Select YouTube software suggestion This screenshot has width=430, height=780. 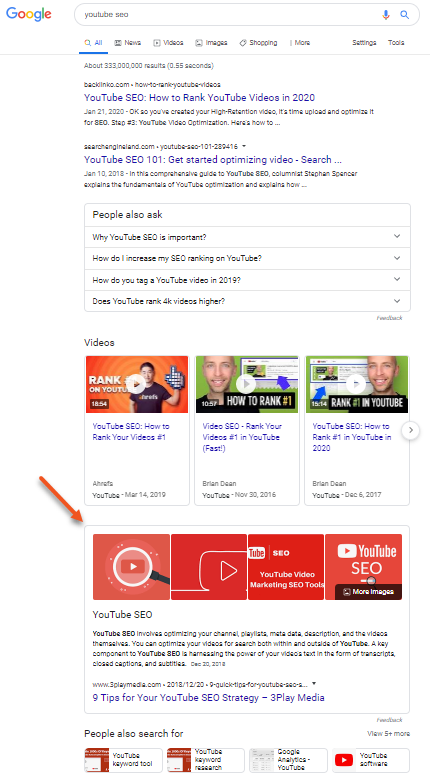tap(371, 760)
